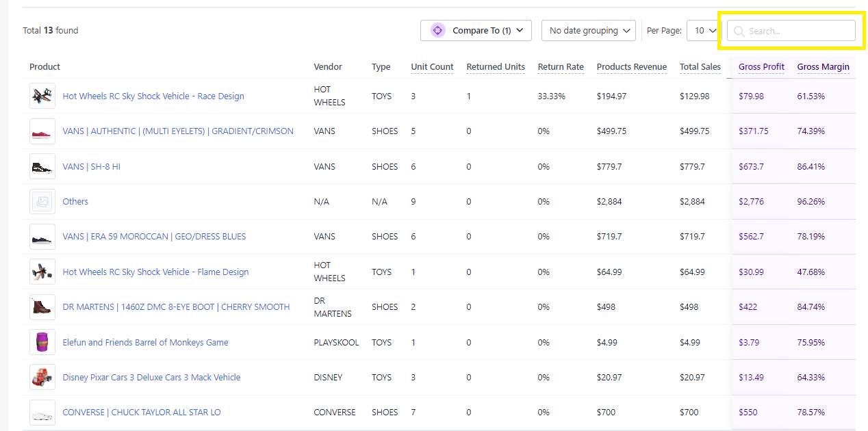
Task: Open VANS AUTHENTIC GRADIENT/CRIMSON product link
Action: (x=178, y=131)
